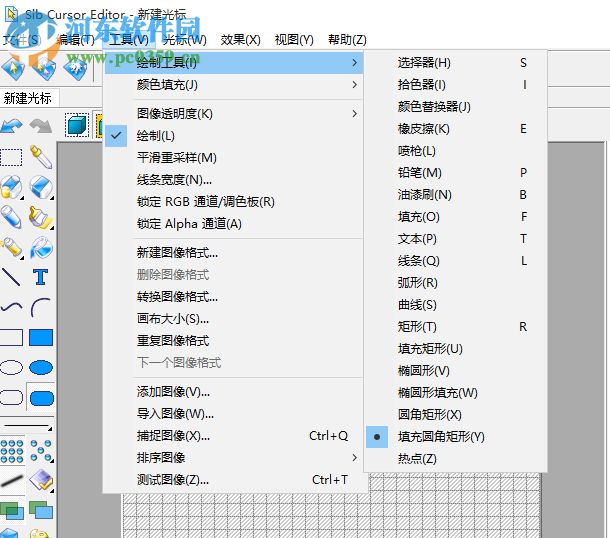Choose 重复图像格式 menu entry

click(233, 341)
